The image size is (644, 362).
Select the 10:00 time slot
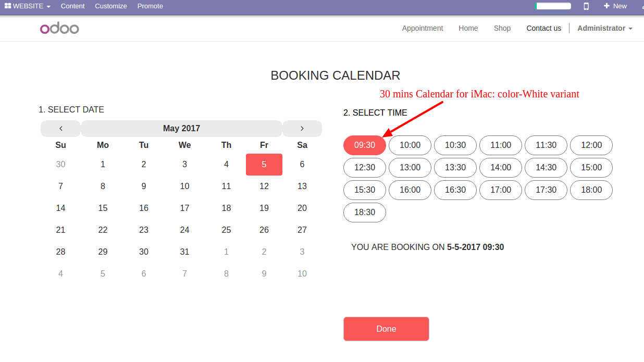click(x=410, y=145)
